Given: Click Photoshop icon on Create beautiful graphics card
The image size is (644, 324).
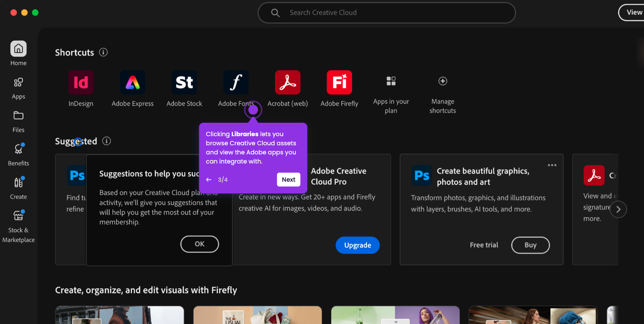Looking at the screenshot, I should [x=422, y=175].
